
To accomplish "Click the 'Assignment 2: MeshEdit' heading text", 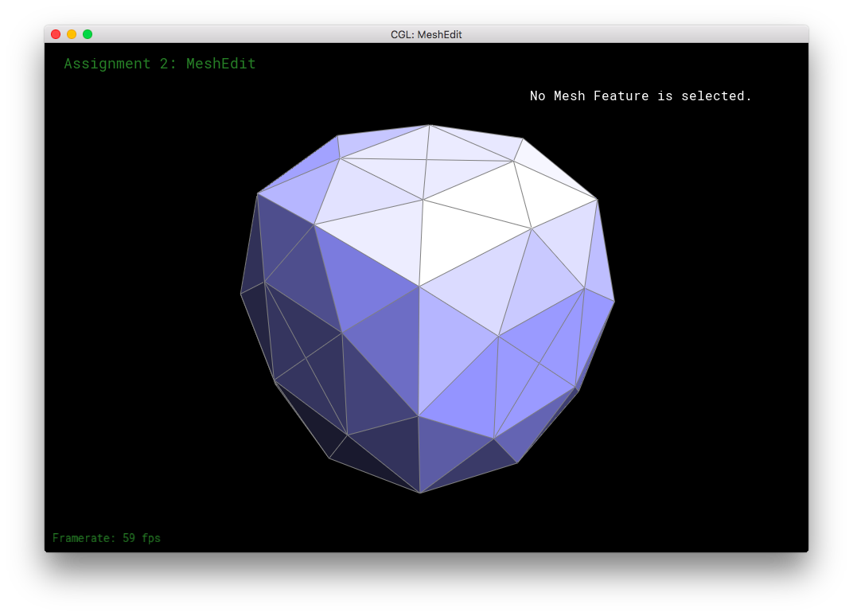I will (160, 64).
